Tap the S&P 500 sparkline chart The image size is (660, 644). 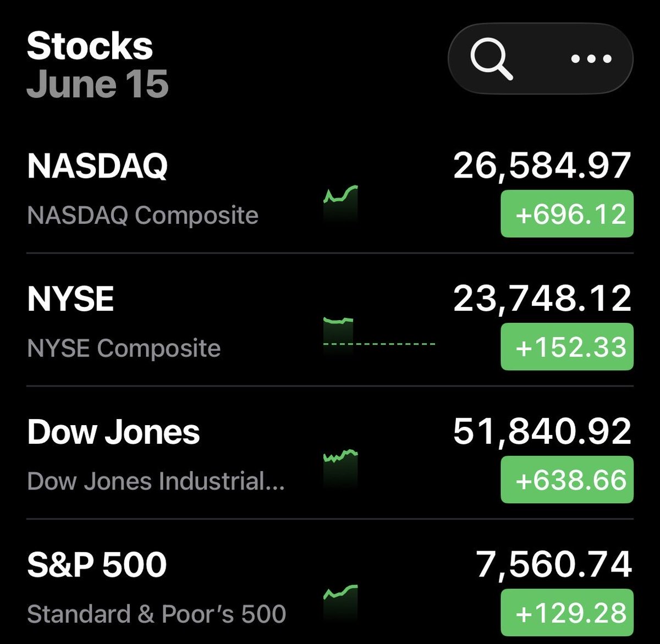(x=341, y=602)
